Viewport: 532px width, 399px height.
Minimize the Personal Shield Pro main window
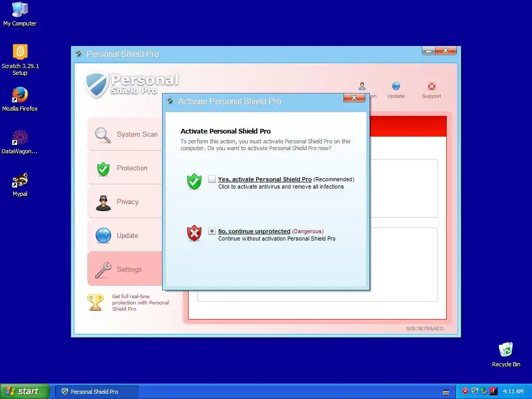tap(429, 50)
